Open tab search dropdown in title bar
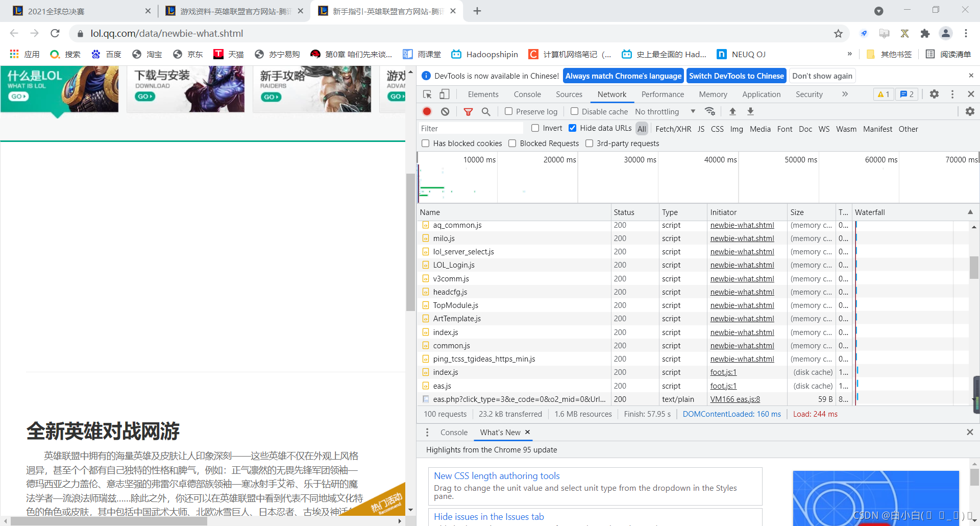The width and height of the screenshot is (980, 526). (878, 11)
